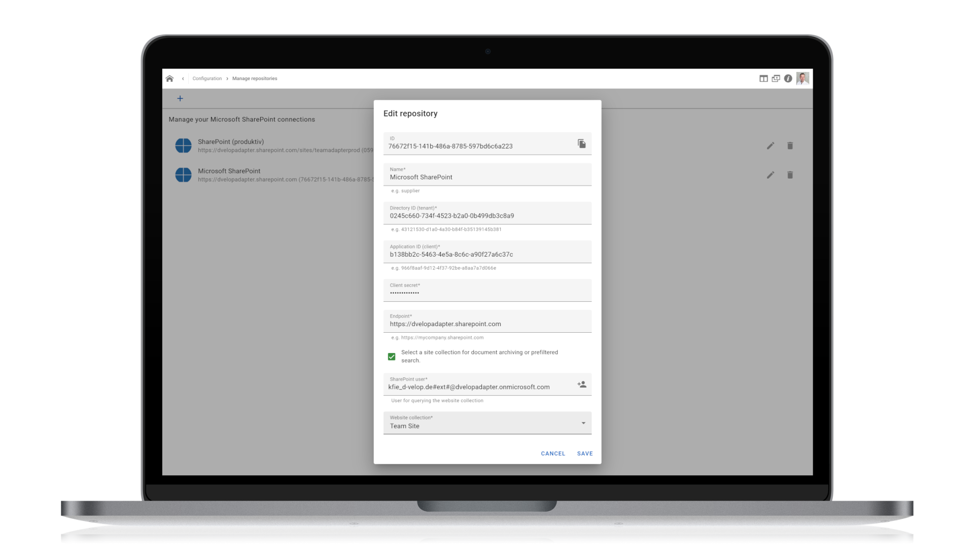Click the split-view layout icon top right
974x560 pixels.
763,78
